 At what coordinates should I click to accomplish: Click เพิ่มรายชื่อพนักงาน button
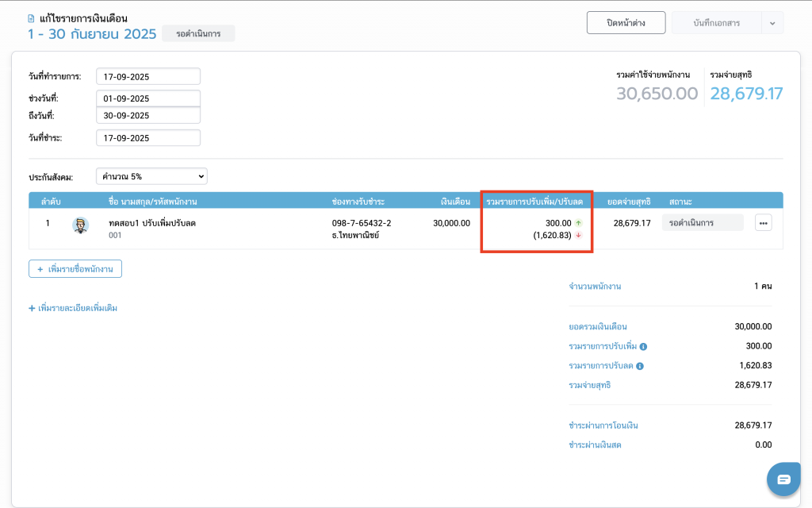75,269
